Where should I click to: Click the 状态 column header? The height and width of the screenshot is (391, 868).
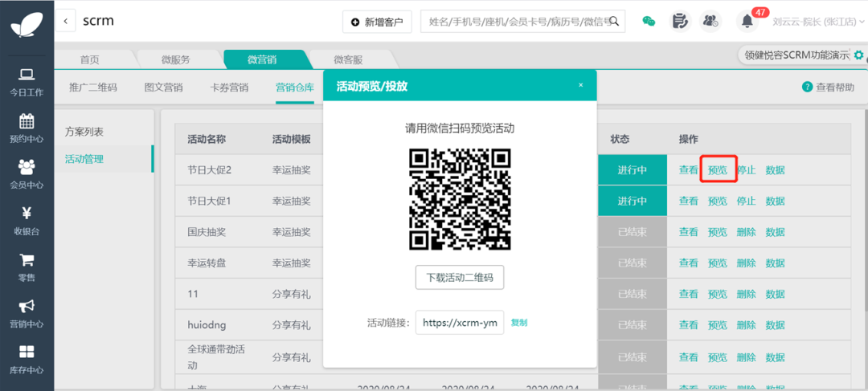620,139
